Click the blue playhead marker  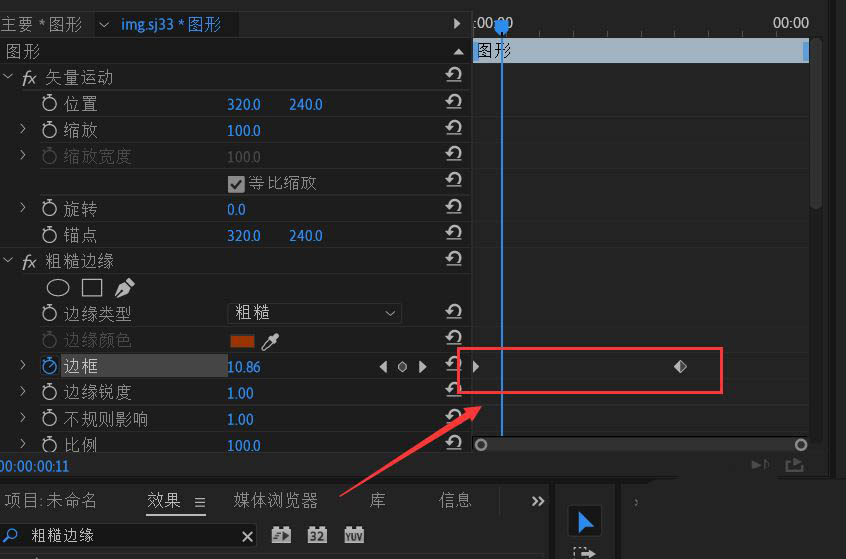[x=502, y=26]
